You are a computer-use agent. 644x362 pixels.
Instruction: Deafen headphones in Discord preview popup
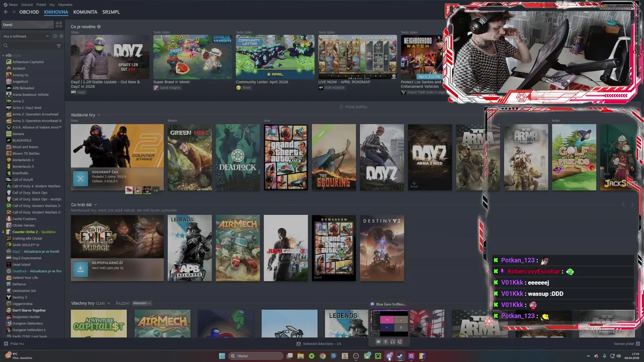coord(392,342)
